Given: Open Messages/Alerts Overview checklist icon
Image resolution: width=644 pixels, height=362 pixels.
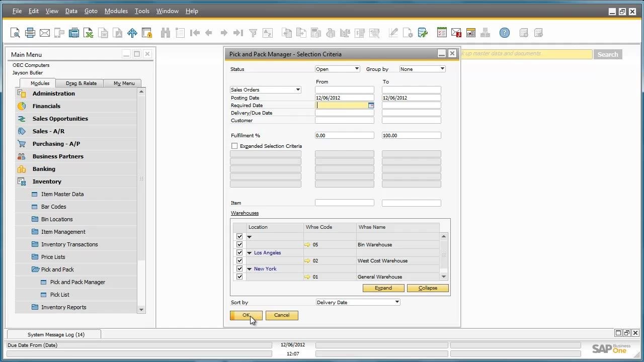Looking at the screenshot, I should click(442, 33).
